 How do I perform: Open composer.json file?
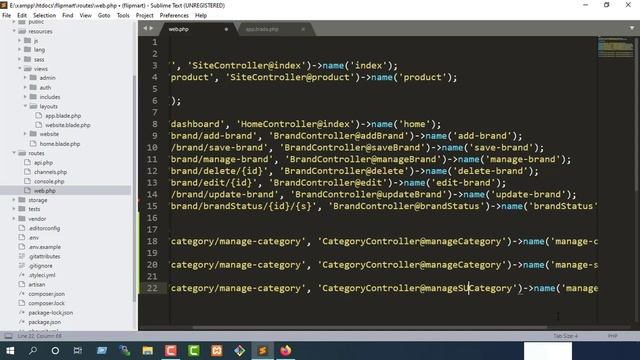tap(47, 294)
